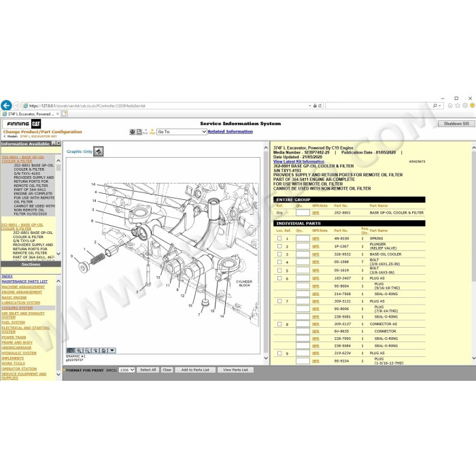Viewport: 476px width, 476px height.
Task: Close the 374F L Excavator tab
Action: [x=58, y=114]
